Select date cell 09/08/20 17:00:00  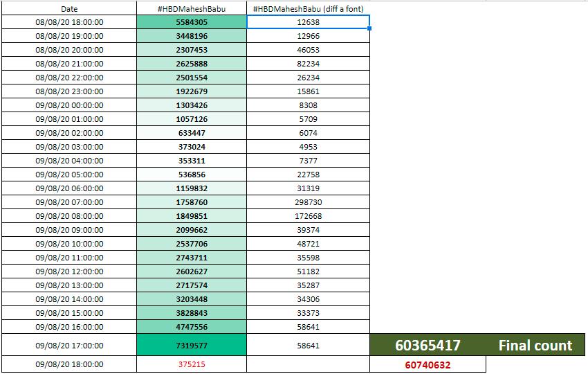[69, 345]
